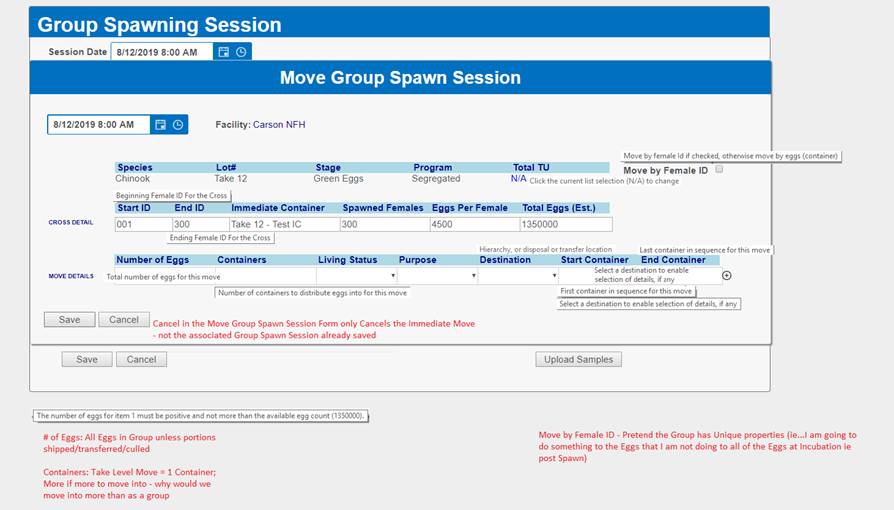Click the Upload Samples button

click(x=578, y=359)
